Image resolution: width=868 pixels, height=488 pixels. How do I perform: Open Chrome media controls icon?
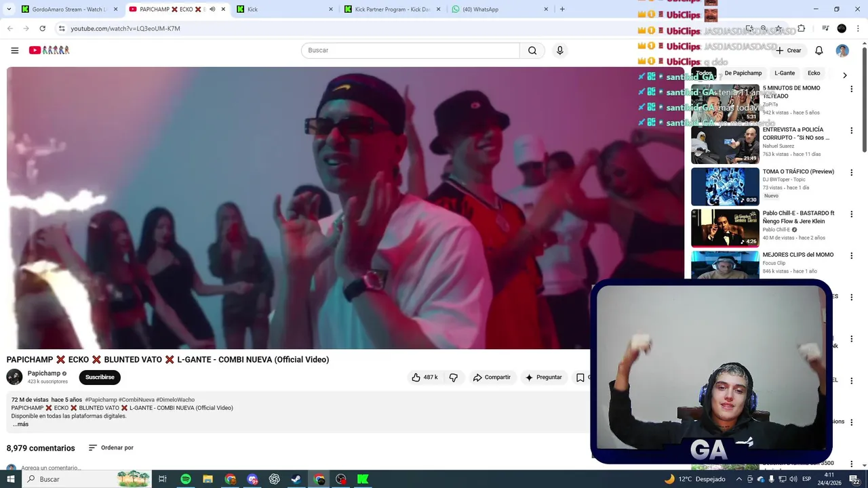[x=825, y=28]
